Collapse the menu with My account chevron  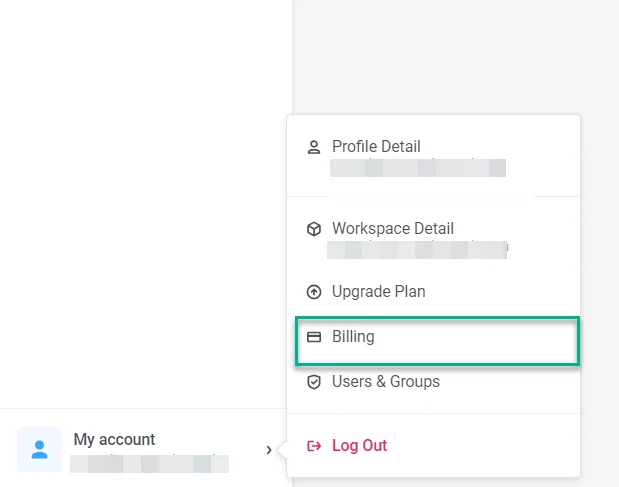click(x=269, y=450)
